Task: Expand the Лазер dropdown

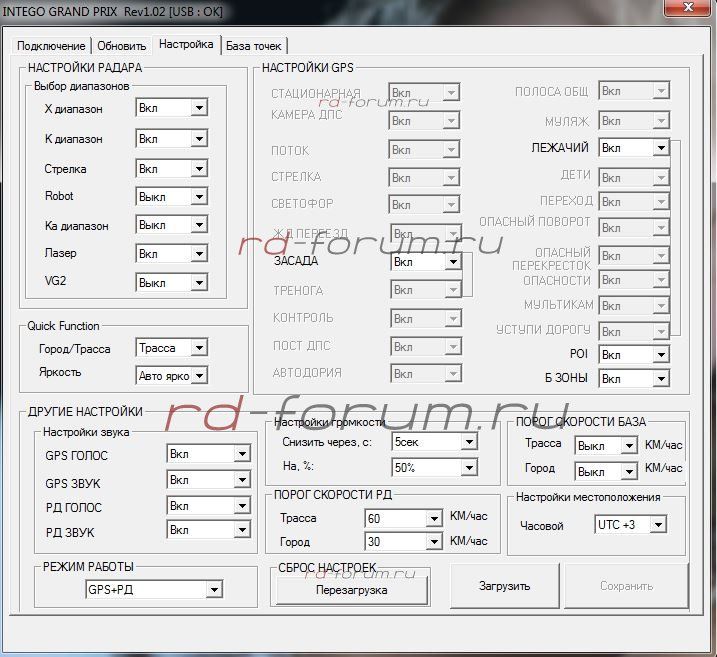Action: 171,254
